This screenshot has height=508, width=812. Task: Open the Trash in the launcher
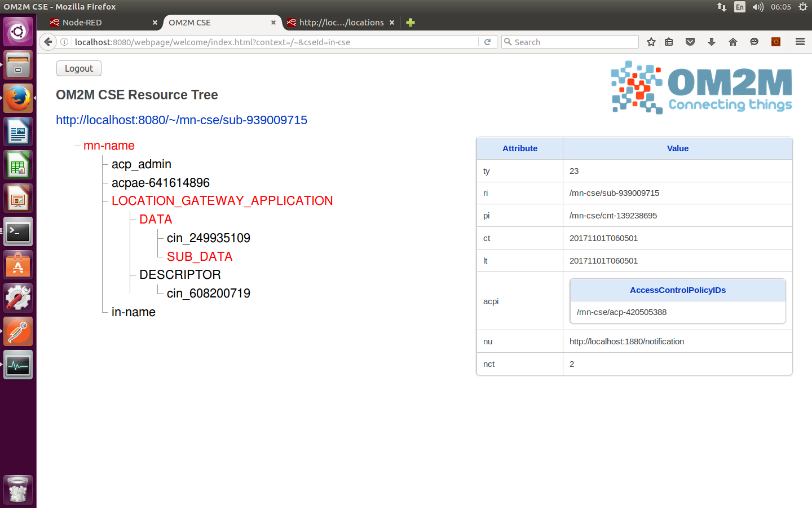coord(18,489)
